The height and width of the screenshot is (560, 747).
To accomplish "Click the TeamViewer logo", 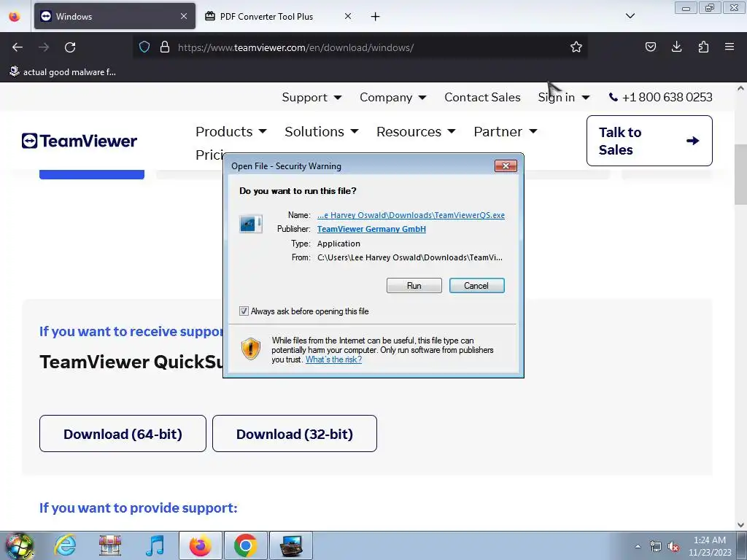I will coord(79,141).
